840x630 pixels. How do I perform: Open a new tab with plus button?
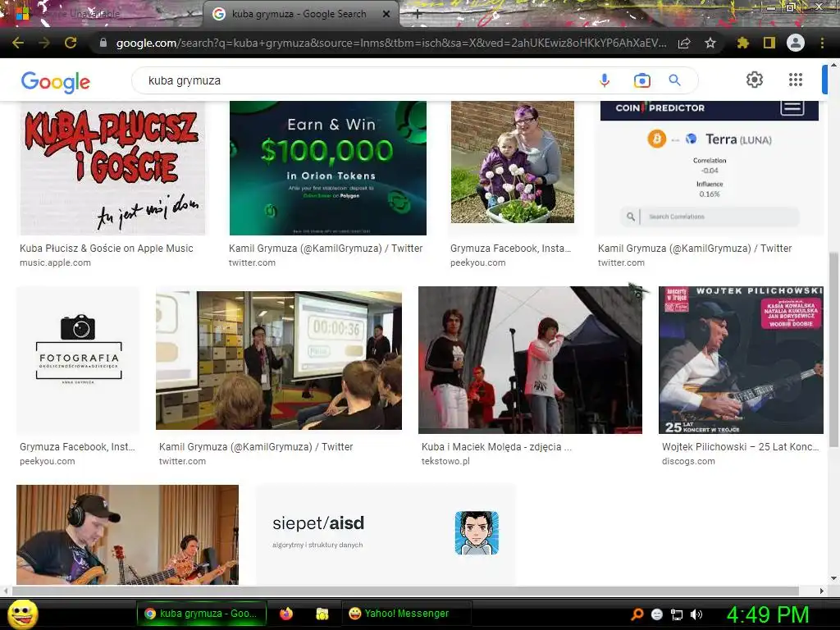pyautogui.click(x=418, y=15)
